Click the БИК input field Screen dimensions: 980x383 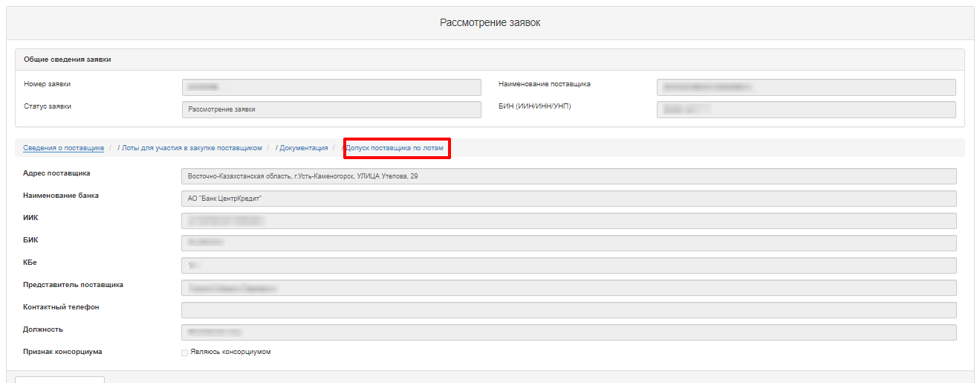tap(568, 243)
